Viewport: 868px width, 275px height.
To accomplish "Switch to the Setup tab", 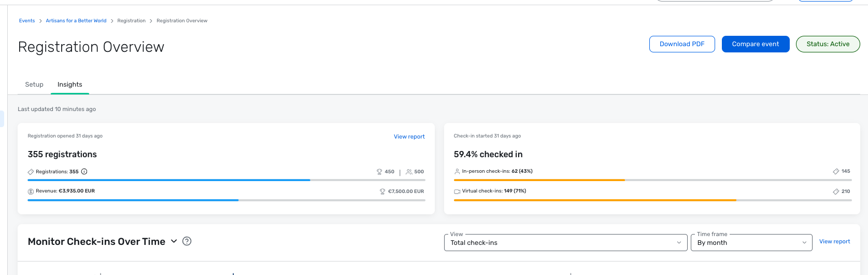I will click(34, 85).
